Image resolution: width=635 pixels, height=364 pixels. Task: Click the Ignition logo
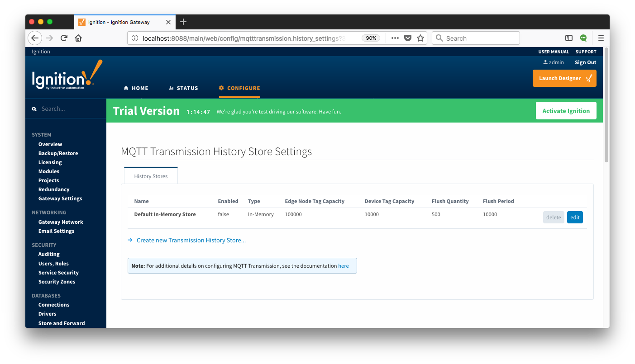67,75
